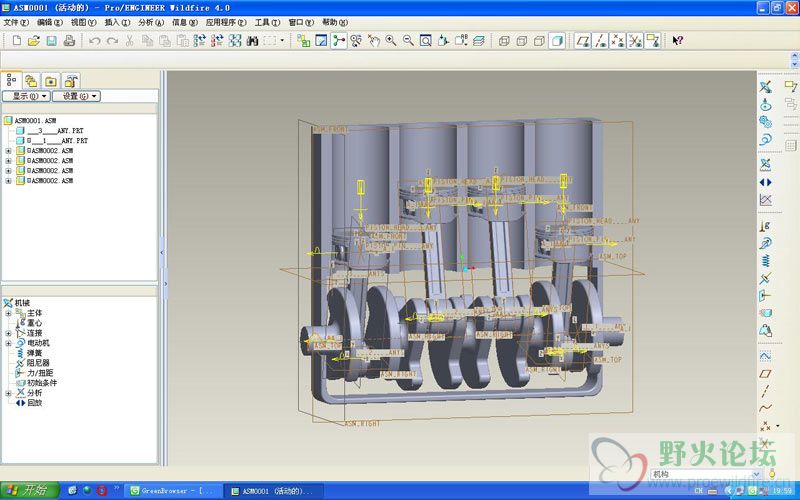Open the 显示 dropdown in model tree
Viewport: 800px width, 500px height.
(x=26, y=96)
